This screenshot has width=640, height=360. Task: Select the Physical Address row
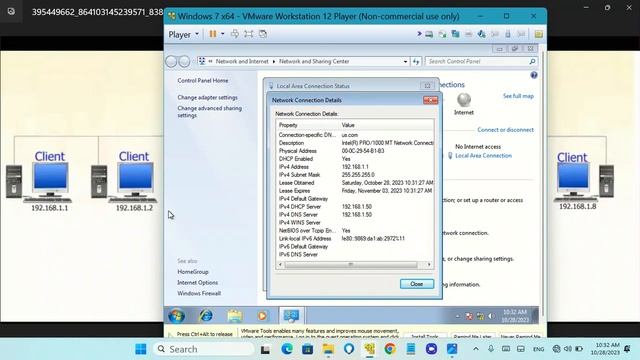click(x=355, y=151)
